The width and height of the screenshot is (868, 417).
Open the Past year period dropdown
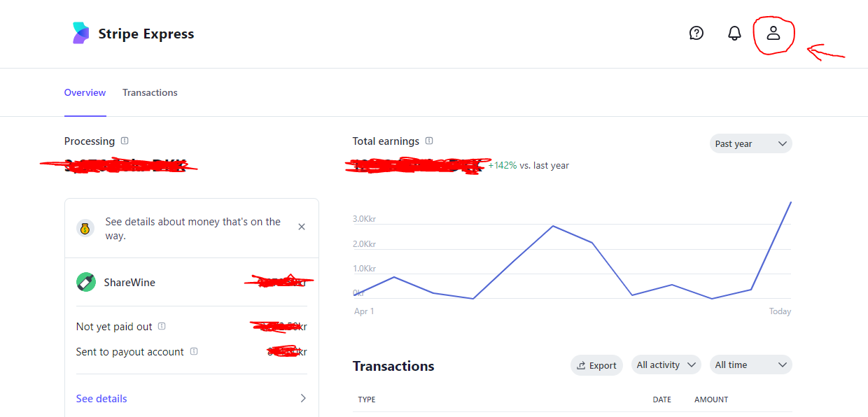coord(750,143)
